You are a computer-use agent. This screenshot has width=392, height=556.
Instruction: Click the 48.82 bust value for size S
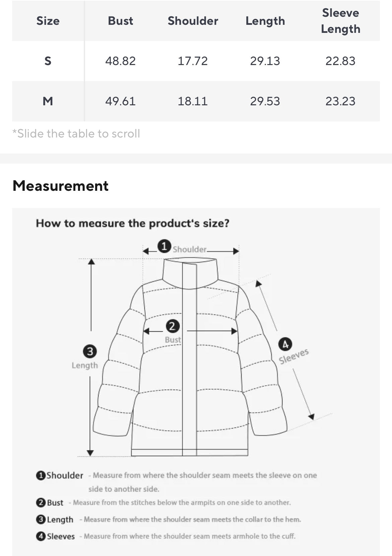point(120,61)
